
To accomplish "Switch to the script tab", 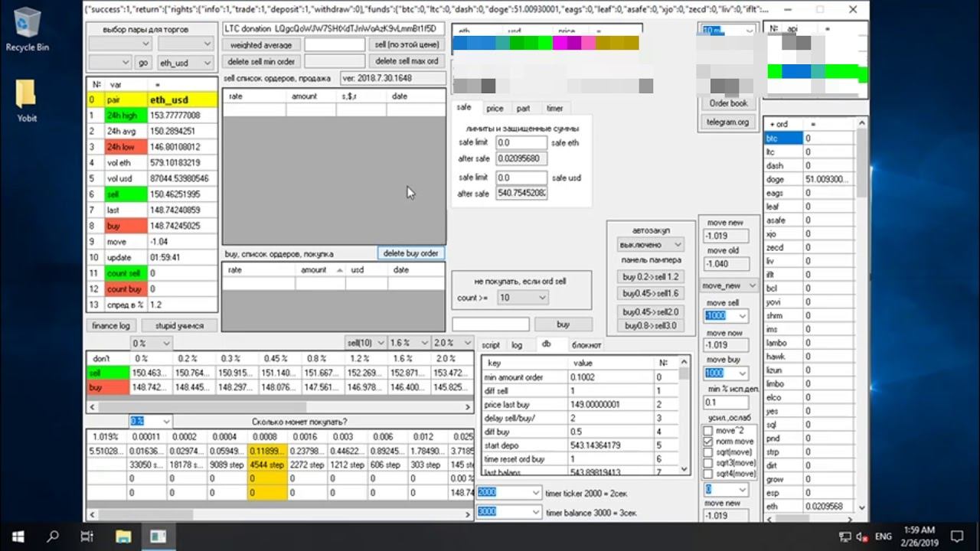I will [x=491, y=345].
